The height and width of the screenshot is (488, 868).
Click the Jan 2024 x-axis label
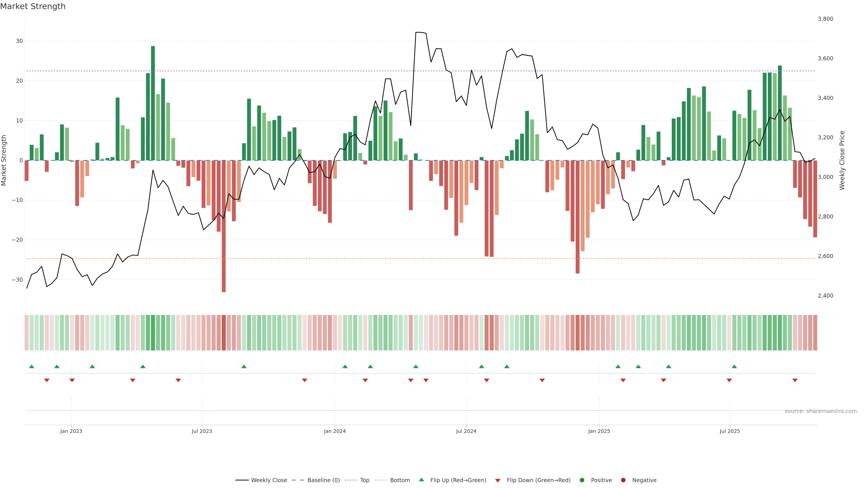point(335,431)
